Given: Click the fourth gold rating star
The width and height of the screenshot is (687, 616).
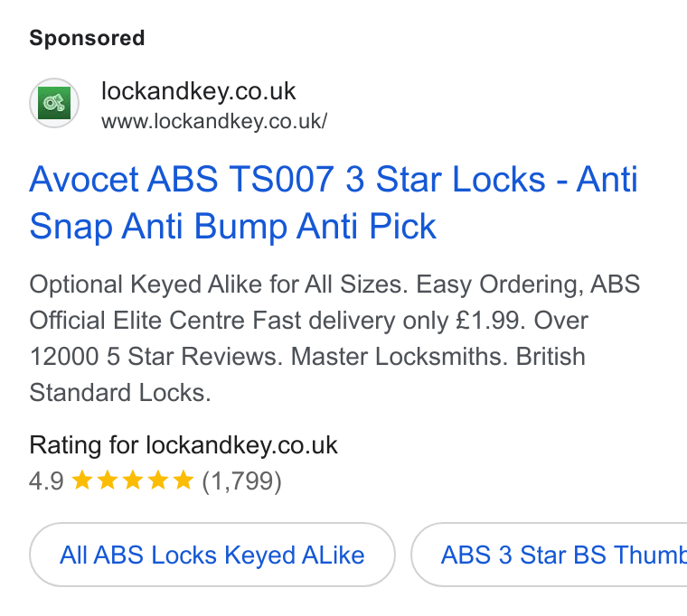Looking at the screenshot, I should (x=158, y=480).
